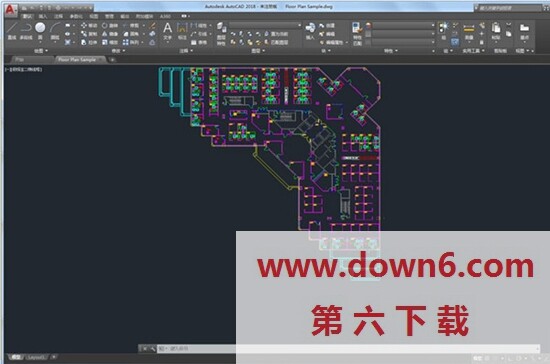Open the object color dropdown in Properties

tap(404, 25)
